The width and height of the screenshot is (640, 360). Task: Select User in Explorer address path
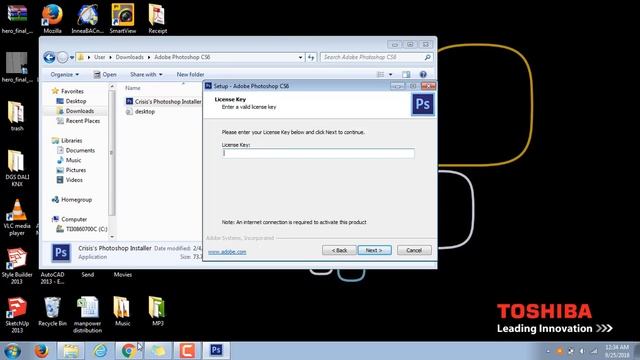tap(100, 57)
